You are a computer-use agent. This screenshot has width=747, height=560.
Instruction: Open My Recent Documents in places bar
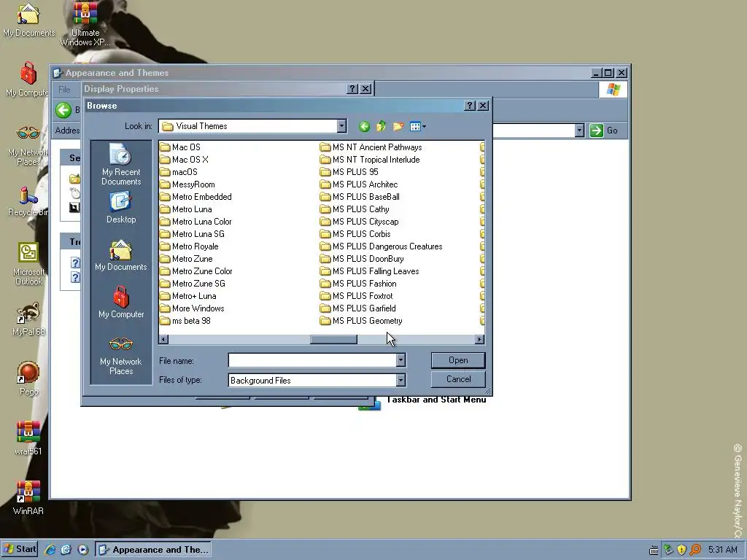point(121,165)
